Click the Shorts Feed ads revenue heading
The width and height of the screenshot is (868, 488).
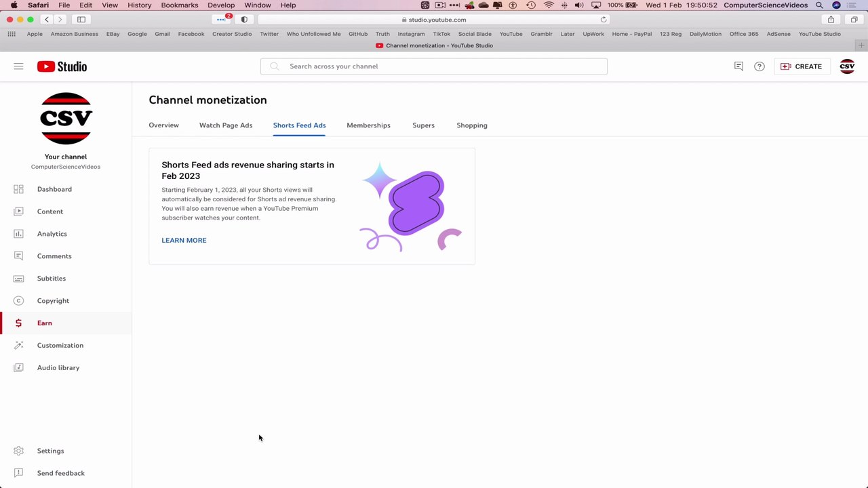pos(248,170)
